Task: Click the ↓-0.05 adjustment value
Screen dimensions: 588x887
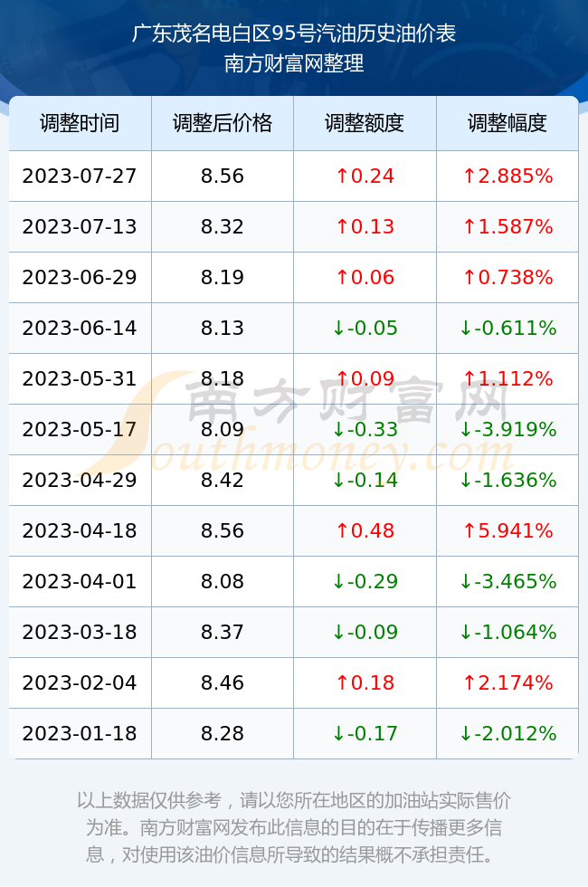Action: (x=365, y=328)
